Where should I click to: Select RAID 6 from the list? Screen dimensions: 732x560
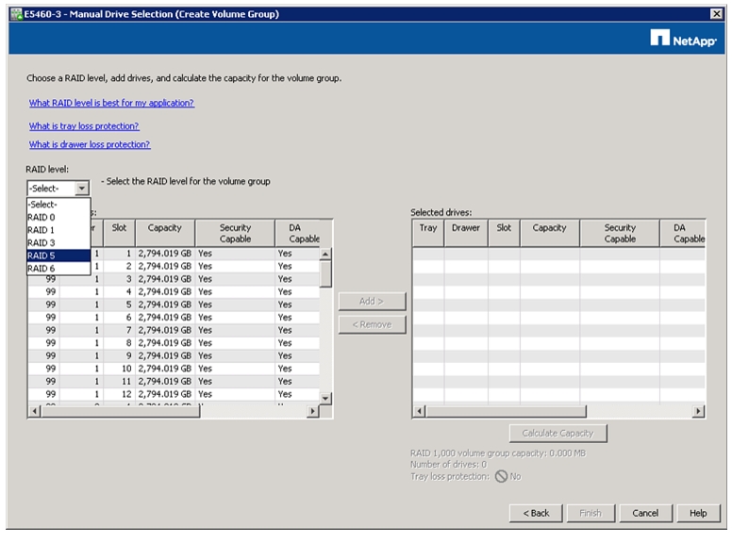pos(58,269)
